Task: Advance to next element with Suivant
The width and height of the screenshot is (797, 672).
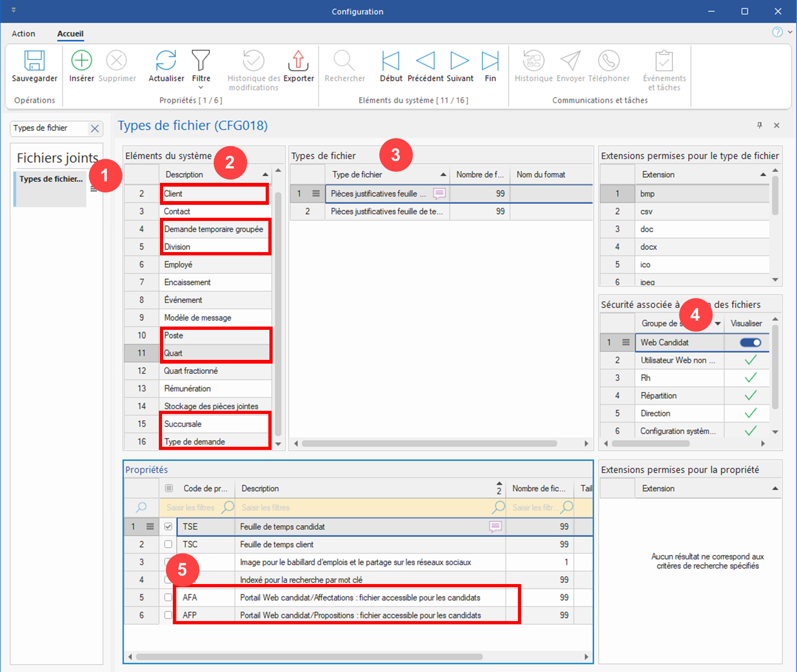Action: point(459,61)
